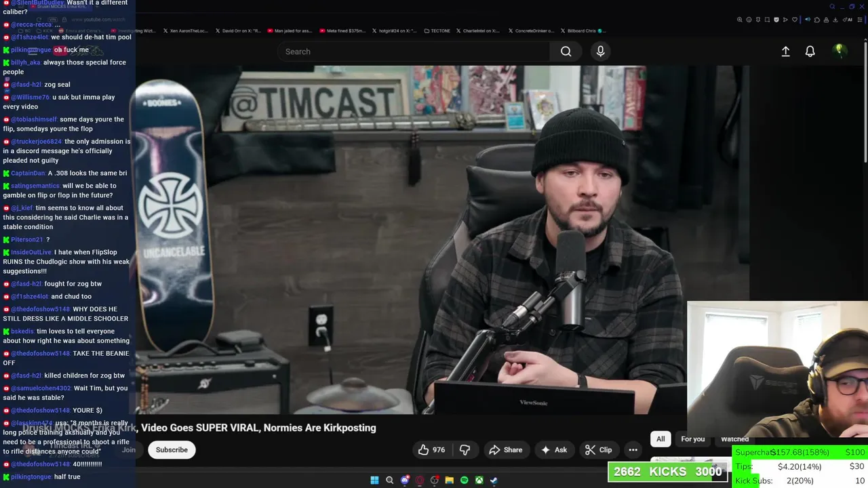This screenshot has height=488, width=868.
Task: Click browser snapshot capture toolbar icon
Action: (x=767, y=20)
